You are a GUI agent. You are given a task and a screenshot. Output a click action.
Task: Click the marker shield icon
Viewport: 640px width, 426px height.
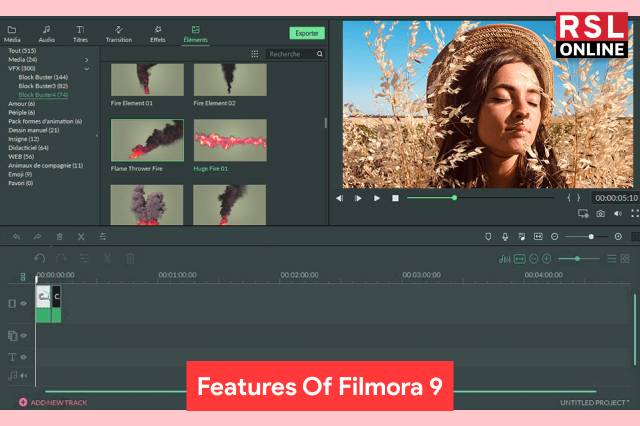(488, 237)
